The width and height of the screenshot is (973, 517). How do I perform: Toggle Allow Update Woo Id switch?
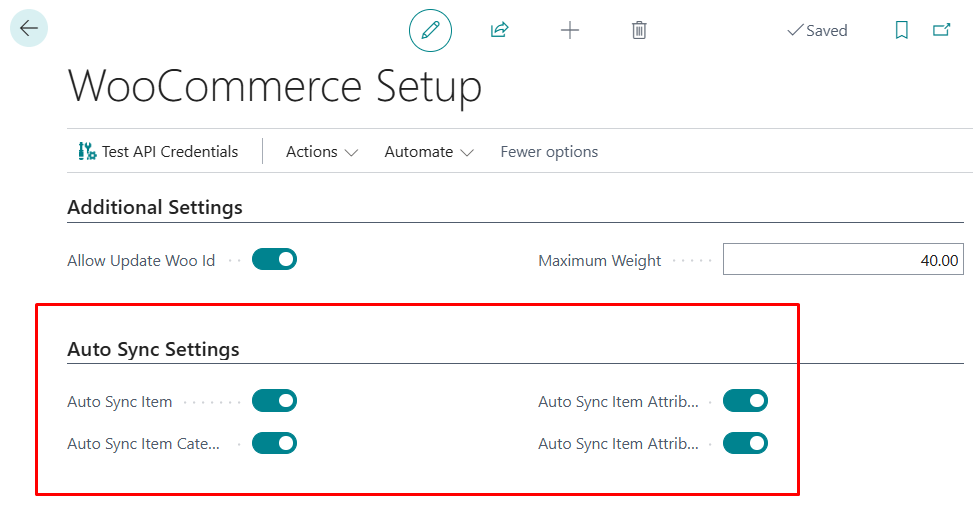coord(274,259)
